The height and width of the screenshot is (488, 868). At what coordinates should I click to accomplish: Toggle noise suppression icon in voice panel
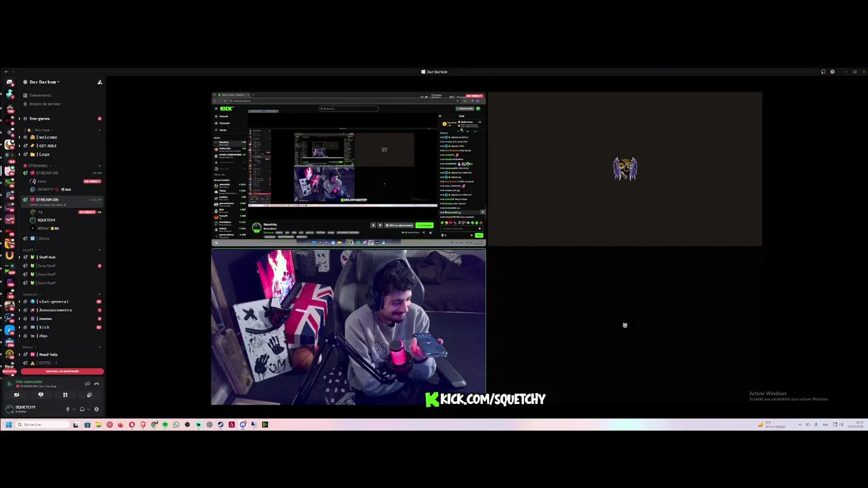[87, 384]
